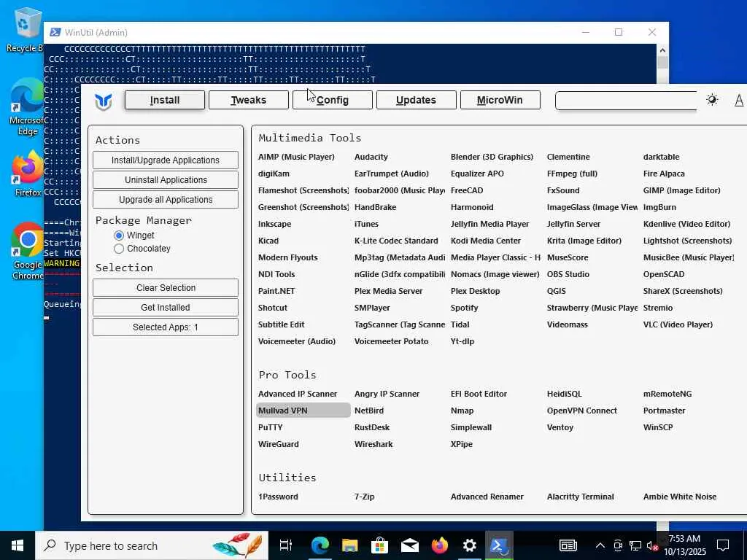Click the taskbar clock and date

(685, 545)
